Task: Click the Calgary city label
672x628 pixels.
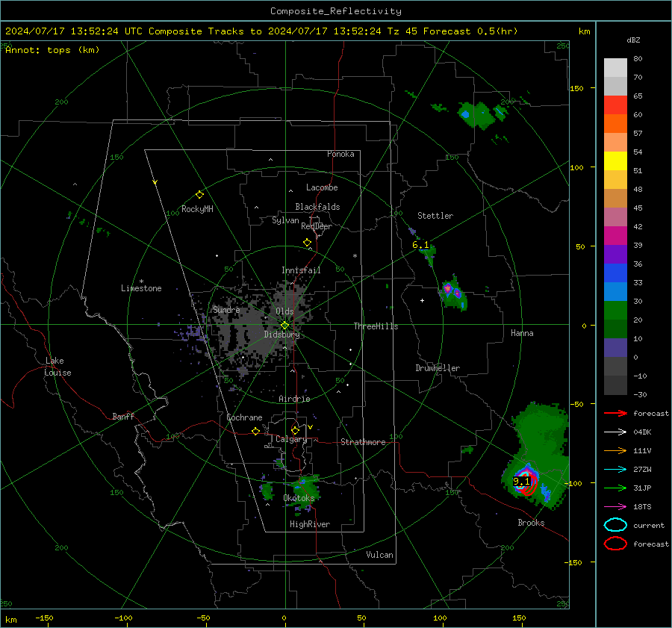Action: point(291,439)
